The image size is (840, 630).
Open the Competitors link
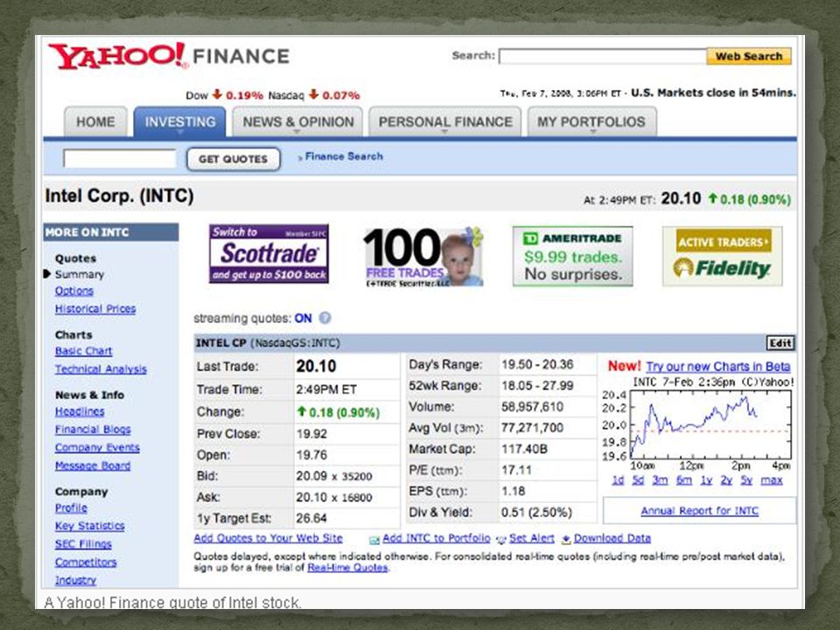click(86, 562)
